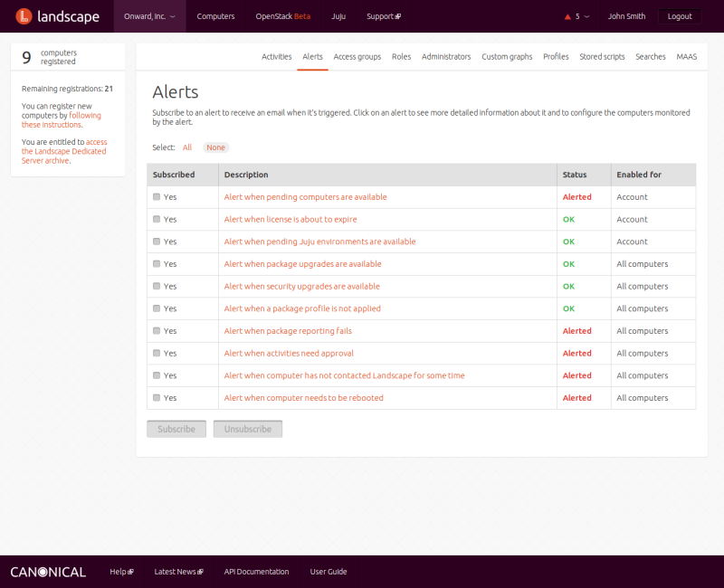
Task: Select checkbox for computer needs reboot alert
Action: tap(157, 398)
